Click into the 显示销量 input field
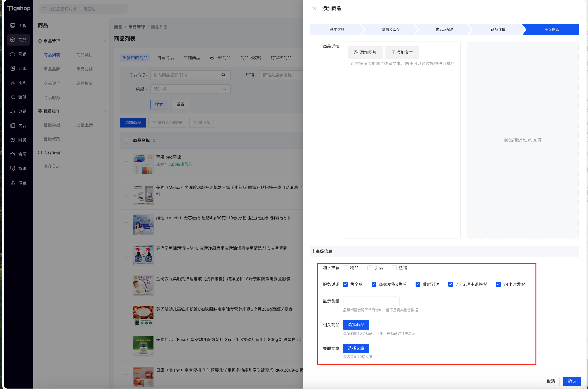 (371, 301)
